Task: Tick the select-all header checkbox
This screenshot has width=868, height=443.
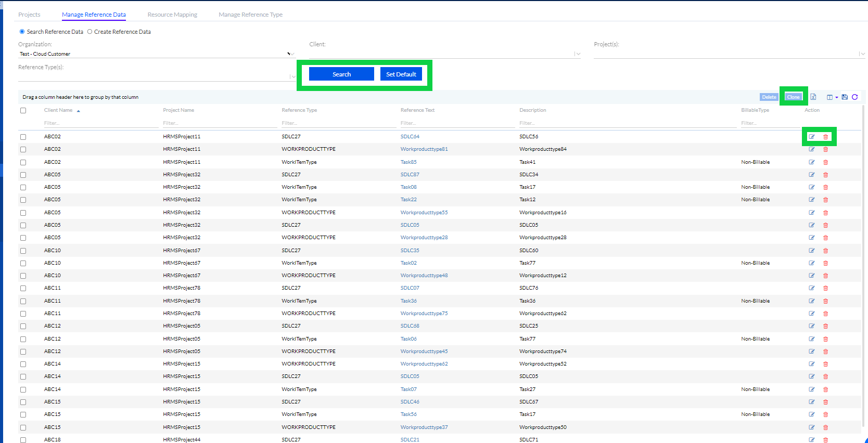Action: [23, 110]
